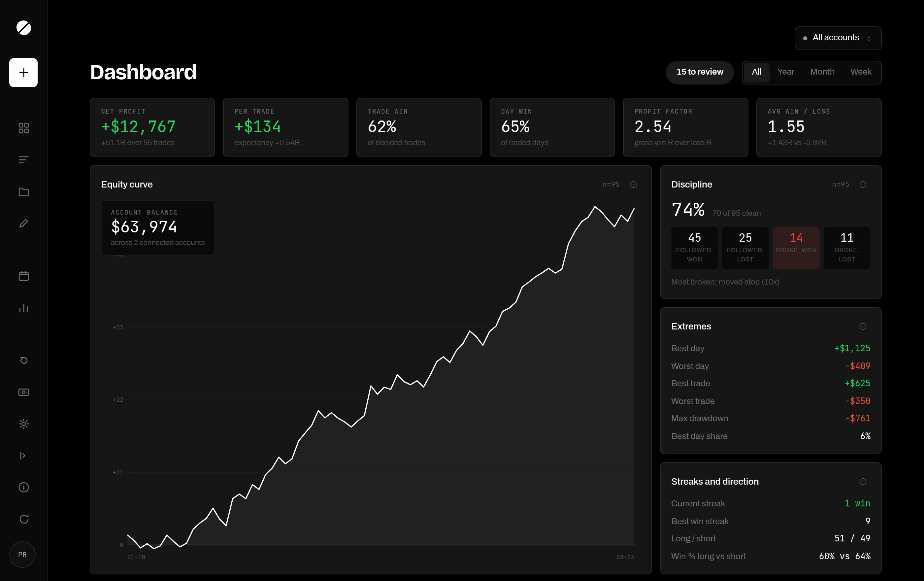Click the Equity curve info icon

pyautogui.click(x=633, y=185)
